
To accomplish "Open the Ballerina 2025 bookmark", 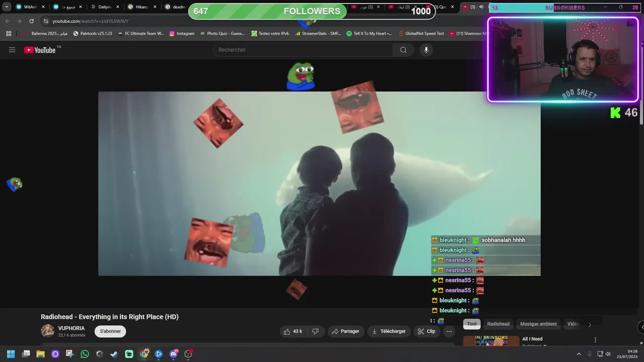I will 45,33.
